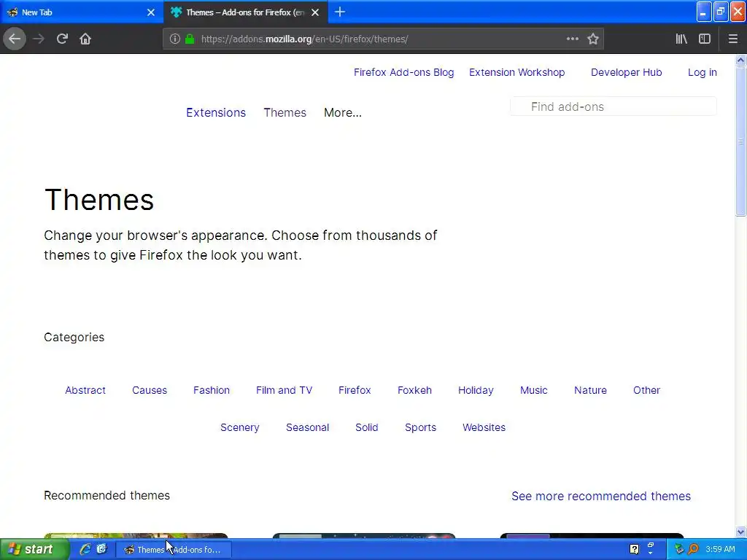The width and height of the screenshot is (747, 560).
Task: Click the scrollbar up arrow
Action: (x=740, y=60)
